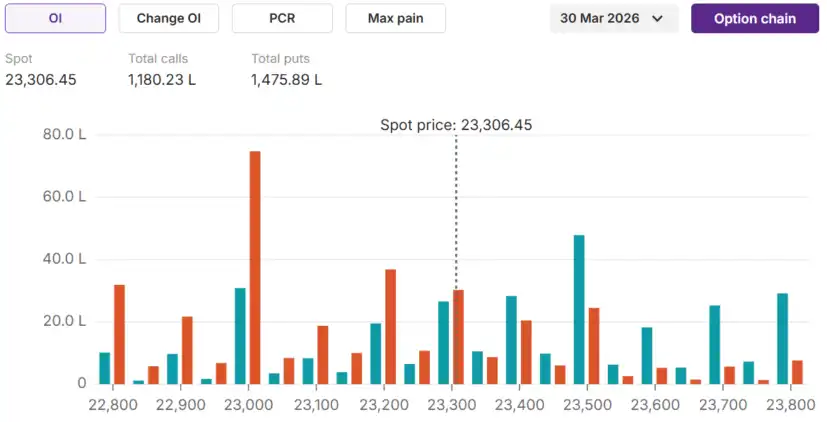Show the Max pain view
Screen dimensions: 827x422
coord(395,18)
